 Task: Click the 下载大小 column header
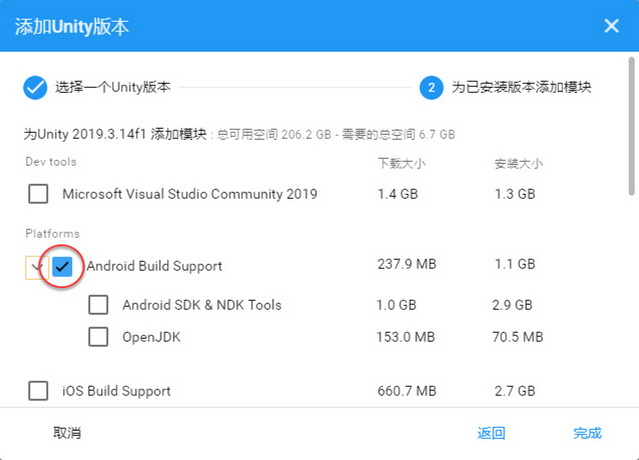[402, 163]
